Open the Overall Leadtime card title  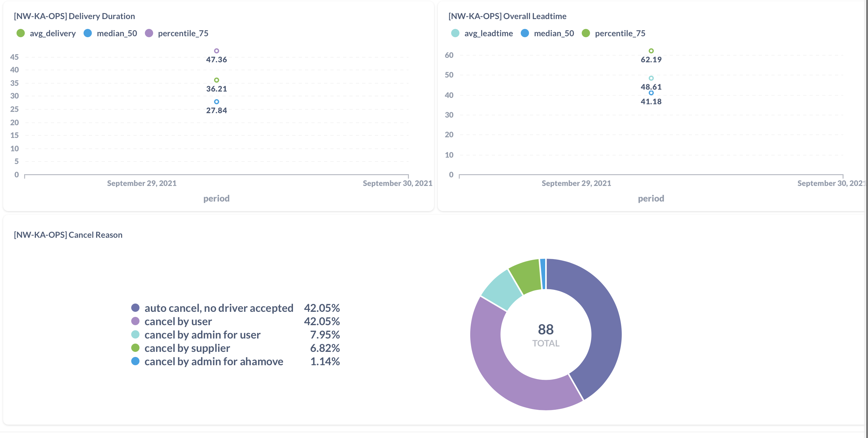pyautogui.click(x=507, y=16)
